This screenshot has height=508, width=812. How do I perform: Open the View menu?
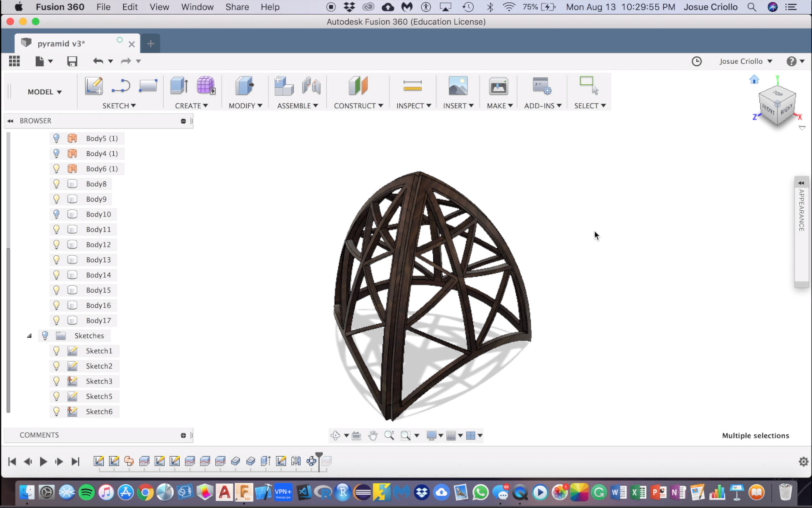(x=159, y=7)
